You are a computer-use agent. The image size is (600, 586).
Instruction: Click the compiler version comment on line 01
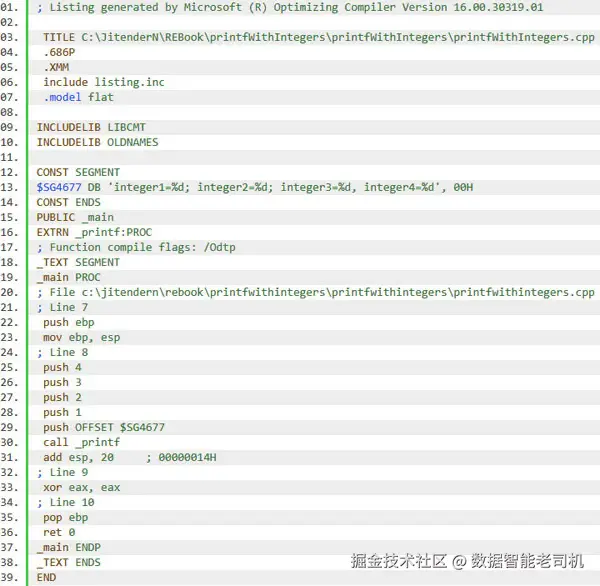[290, 7]
